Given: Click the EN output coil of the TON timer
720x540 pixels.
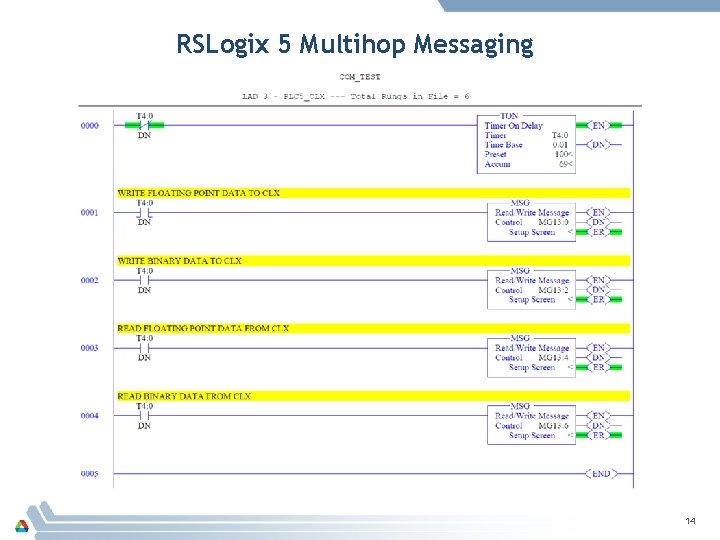Looking at the screenshot, I should (599, 125).
